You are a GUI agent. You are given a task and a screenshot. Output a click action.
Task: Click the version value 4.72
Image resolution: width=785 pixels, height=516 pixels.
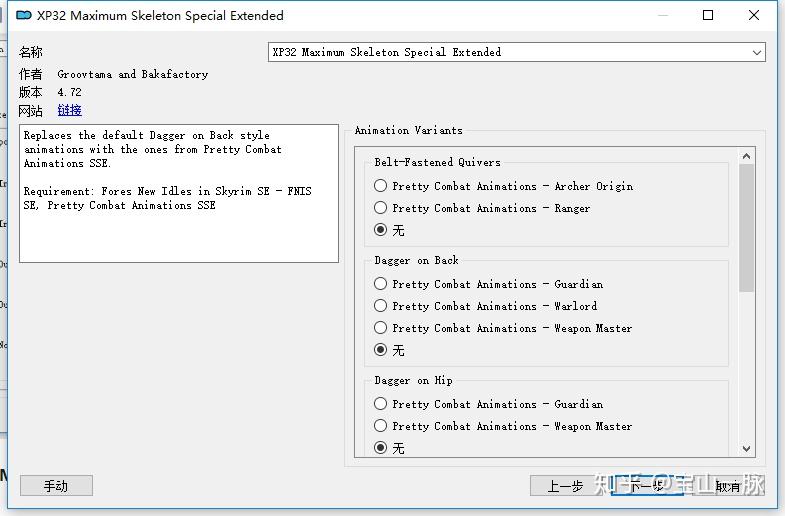coord(69,92)
